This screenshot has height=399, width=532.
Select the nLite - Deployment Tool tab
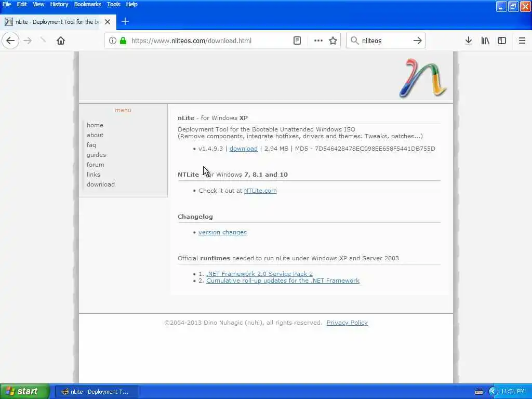58,22
